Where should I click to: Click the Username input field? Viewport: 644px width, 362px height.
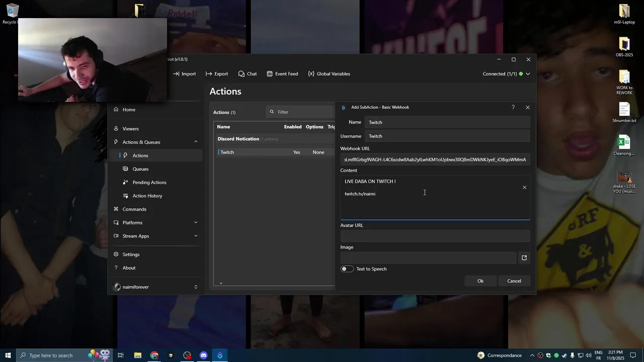(447, 136)
